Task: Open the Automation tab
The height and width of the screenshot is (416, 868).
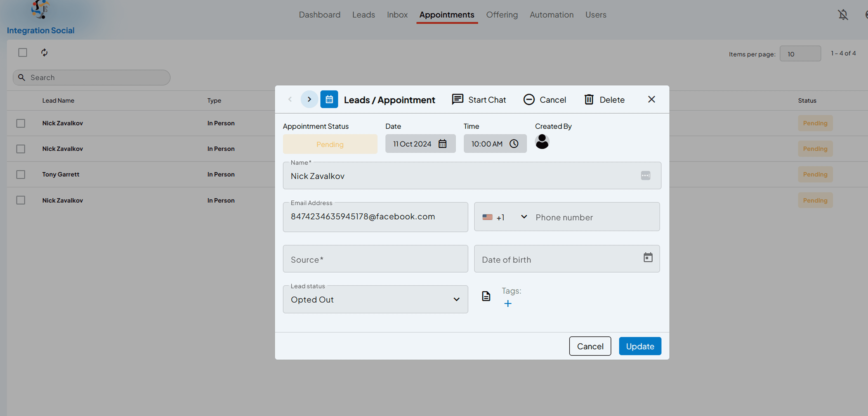Action: [x=551, y=15]
